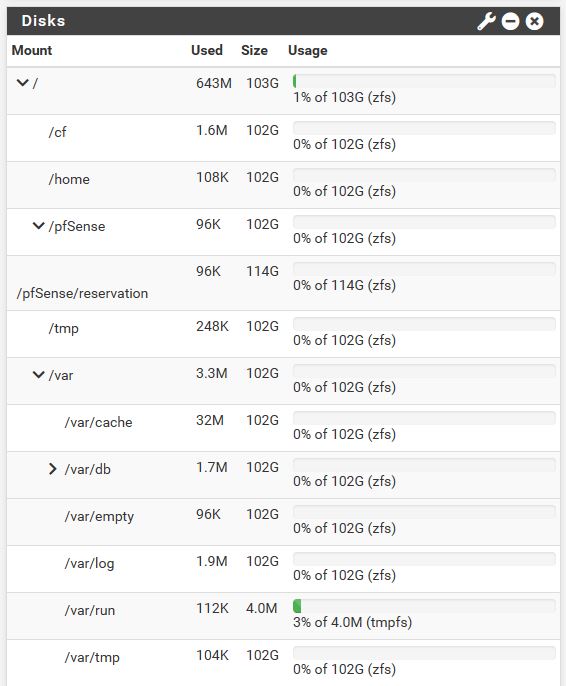566x686 pixels.
Task: Click the Usage column header
Action: point(307,50)
